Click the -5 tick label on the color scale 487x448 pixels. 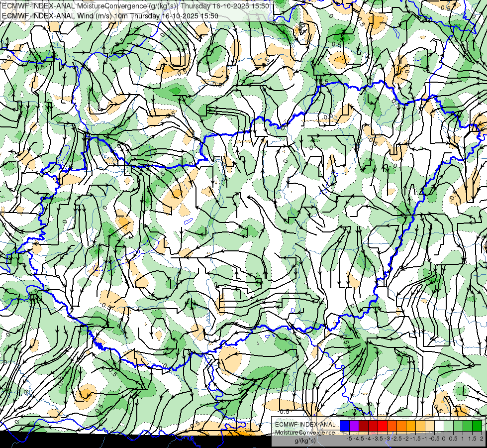click(349, 439)
